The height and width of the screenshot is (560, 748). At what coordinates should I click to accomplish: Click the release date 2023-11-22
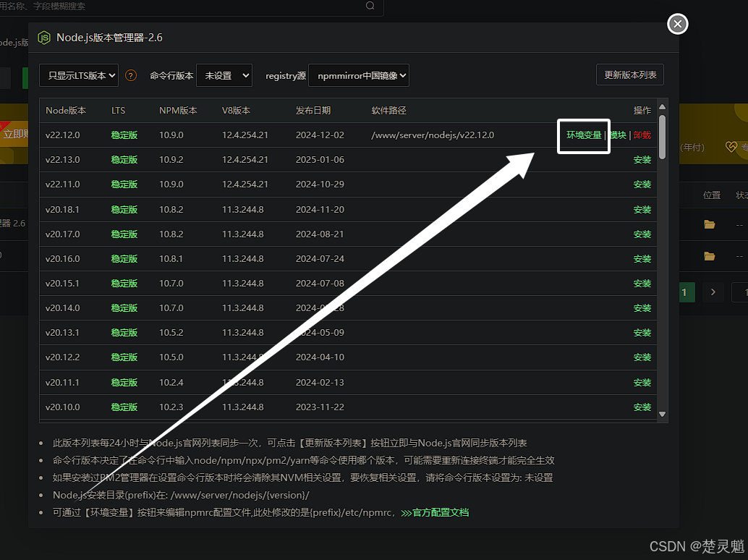[x=320, y=407]
